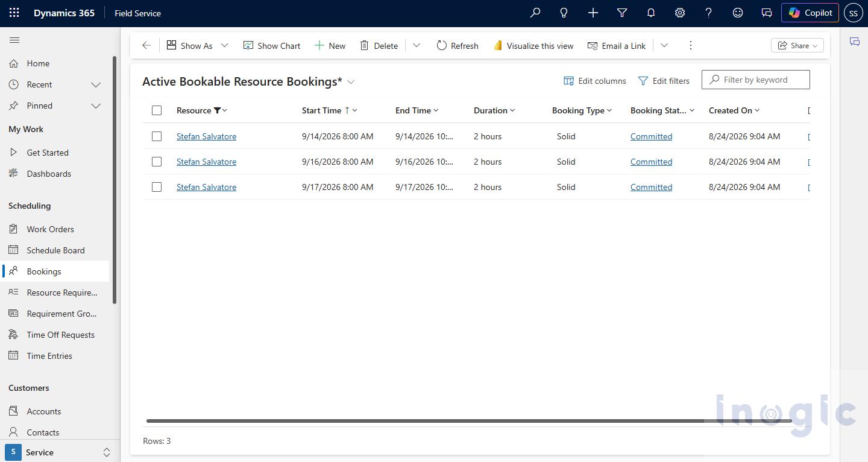Screen dimensions: 868x462
Task: Click the horizontal scrollbar under the grid
Action: (x=468, y=421)
